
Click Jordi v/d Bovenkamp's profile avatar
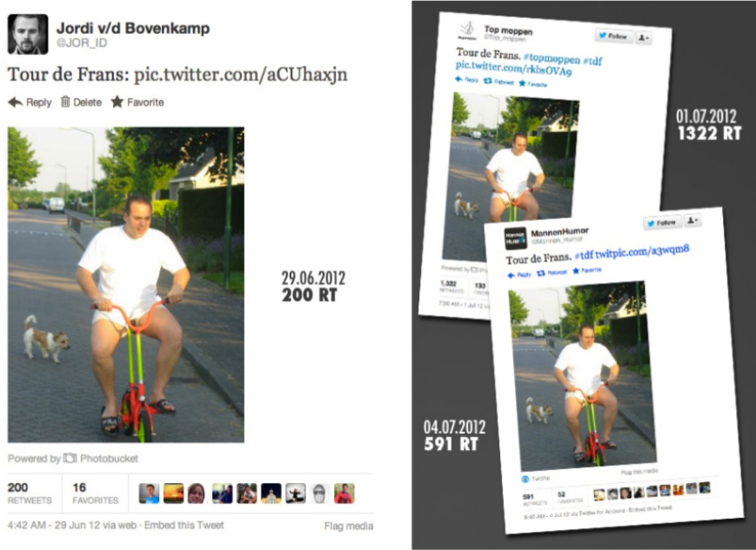tap(28, 34)
